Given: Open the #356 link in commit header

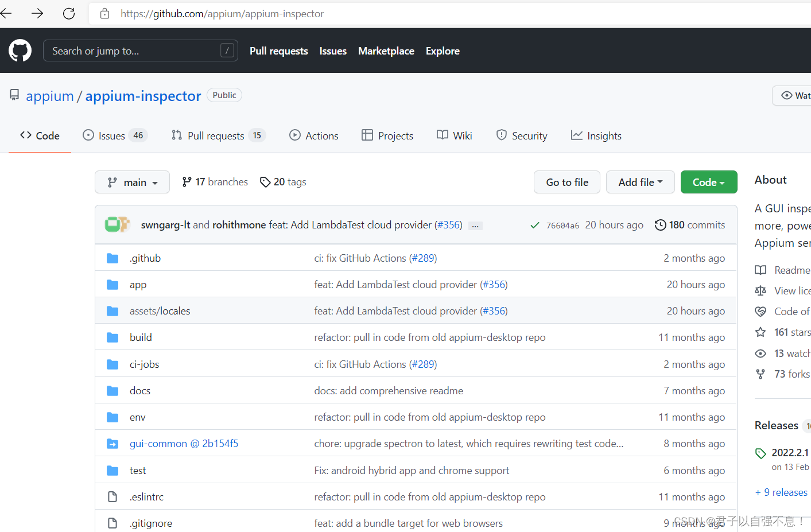Looking at the screenshot, I should click(x=448, y=225).
